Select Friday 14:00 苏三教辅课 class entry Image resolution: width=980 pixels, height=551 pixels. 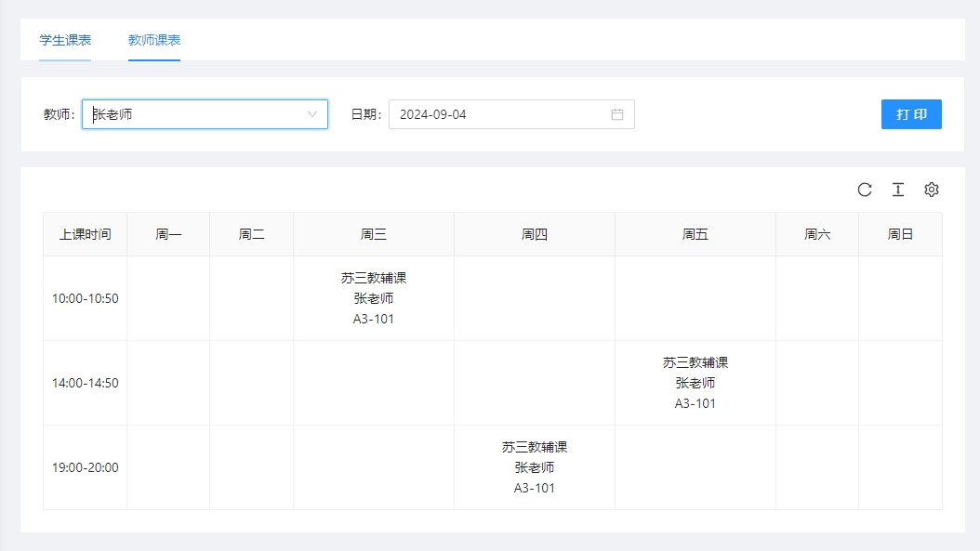695,383
